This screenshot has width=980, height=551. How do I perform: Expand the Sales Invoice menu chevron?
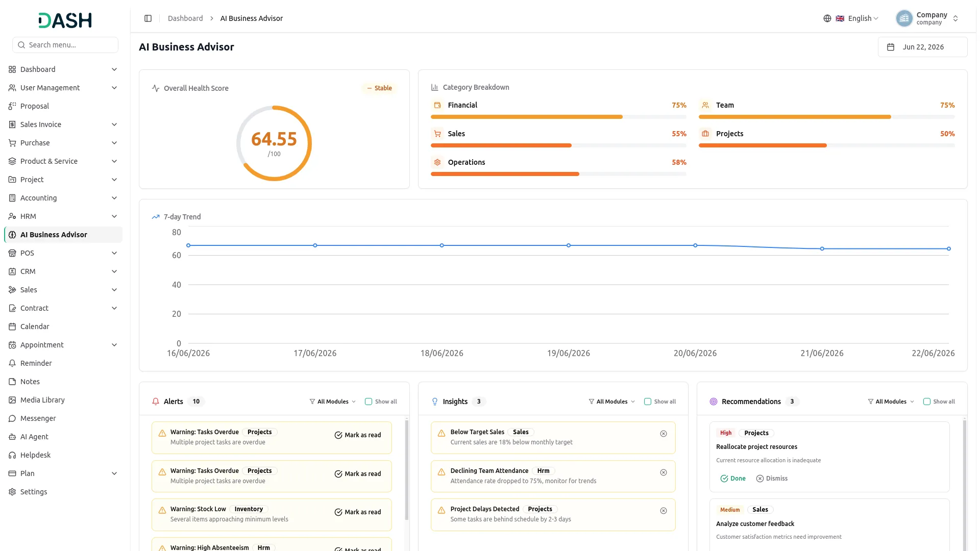(x=114, y=124)
